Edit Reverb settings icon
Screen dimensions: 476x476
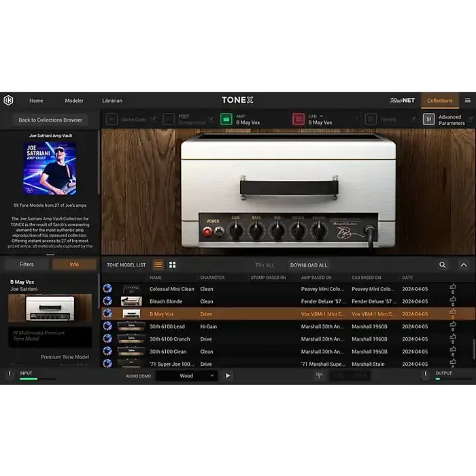(x=413, y=119)
